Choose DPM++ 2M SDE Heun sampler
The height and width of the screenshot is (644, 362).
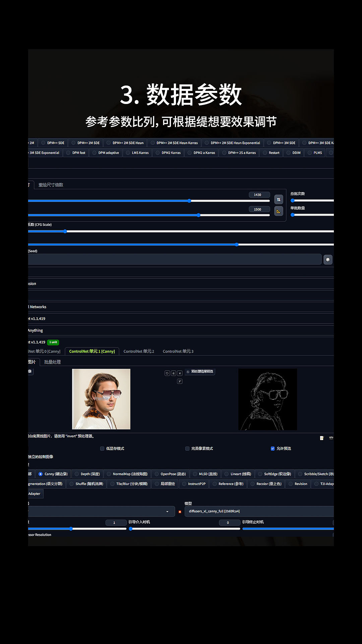125,143
